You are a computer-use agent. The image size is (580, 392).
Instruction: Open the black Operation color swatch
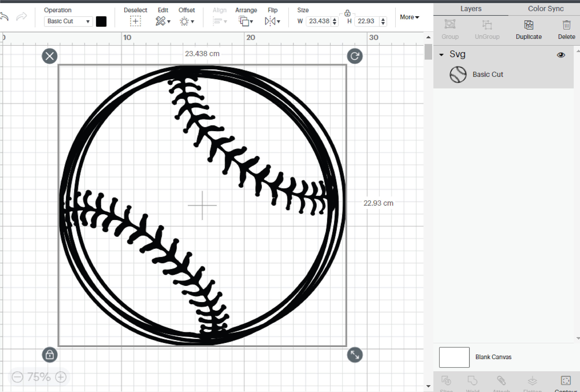[101, 21]
